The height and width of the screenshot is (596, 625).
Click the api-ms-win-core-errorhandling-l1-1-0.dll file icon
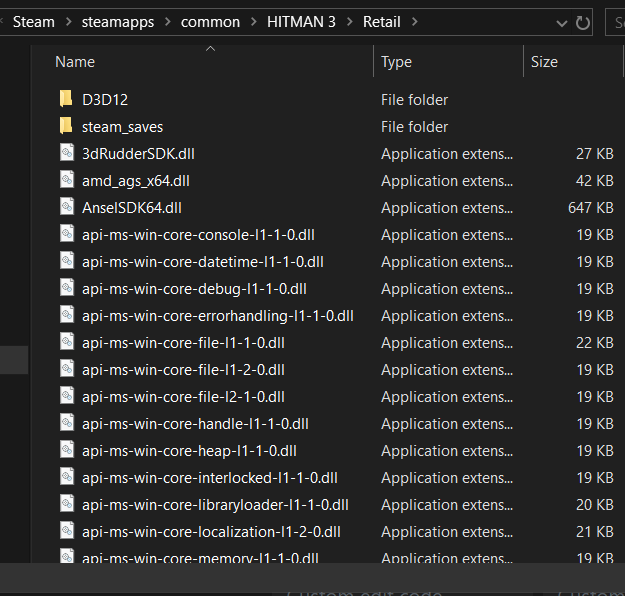tap(67, 315)
